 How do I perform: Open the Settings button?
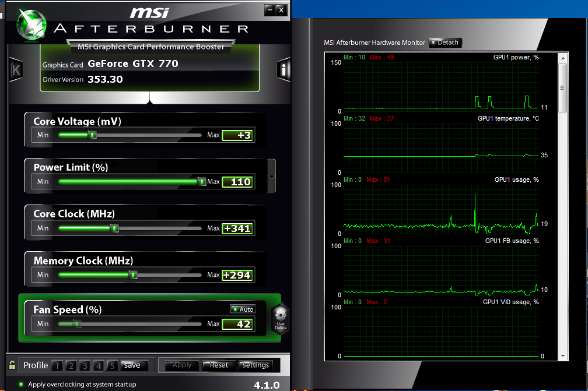point(256,365)
